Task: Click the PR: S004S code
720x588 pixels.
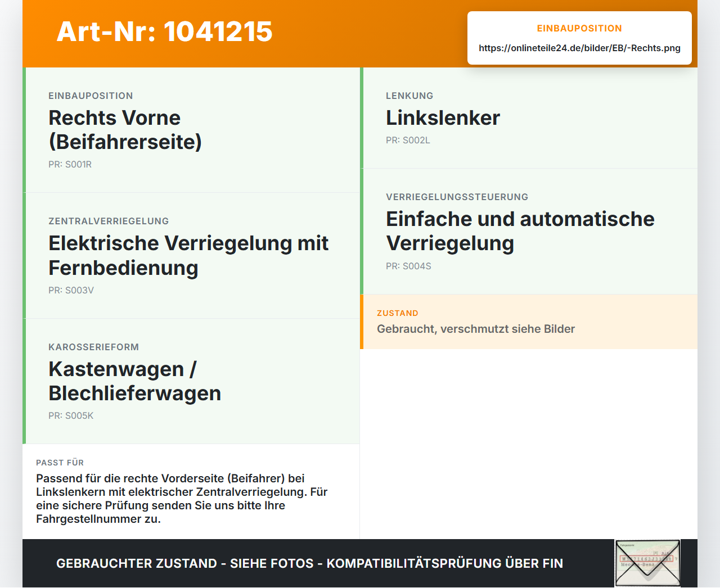Action: coord(408,266)
